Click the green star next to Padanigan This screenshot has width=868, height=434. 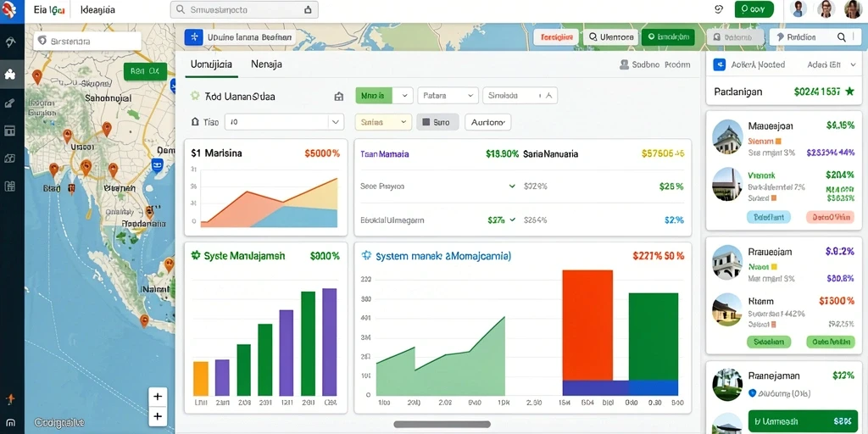[849, 92]
